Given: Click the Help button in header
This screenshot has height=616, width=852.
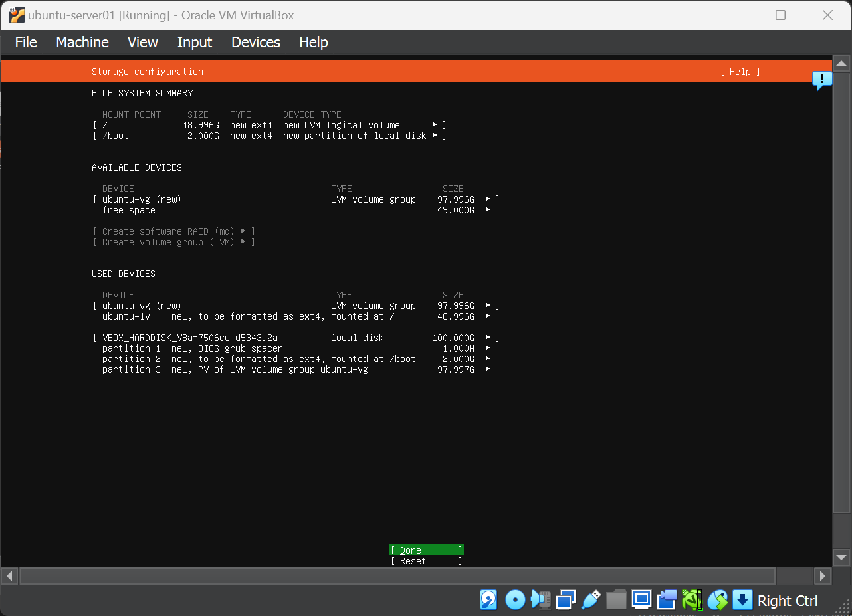Looking at the screenshot, I should (x=740, y=72).
